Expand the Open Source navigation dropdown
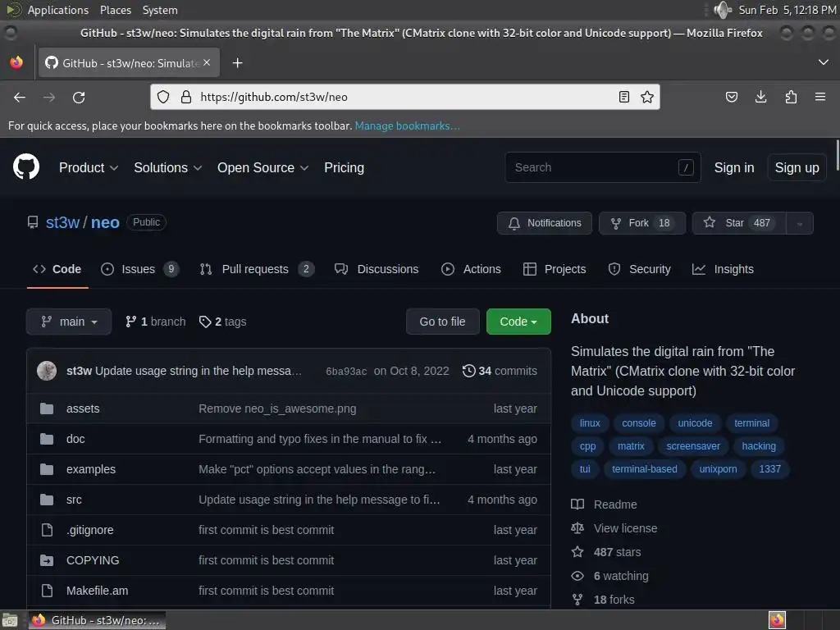This screenshot has width=840, height=630. click(x=263, y=167)
